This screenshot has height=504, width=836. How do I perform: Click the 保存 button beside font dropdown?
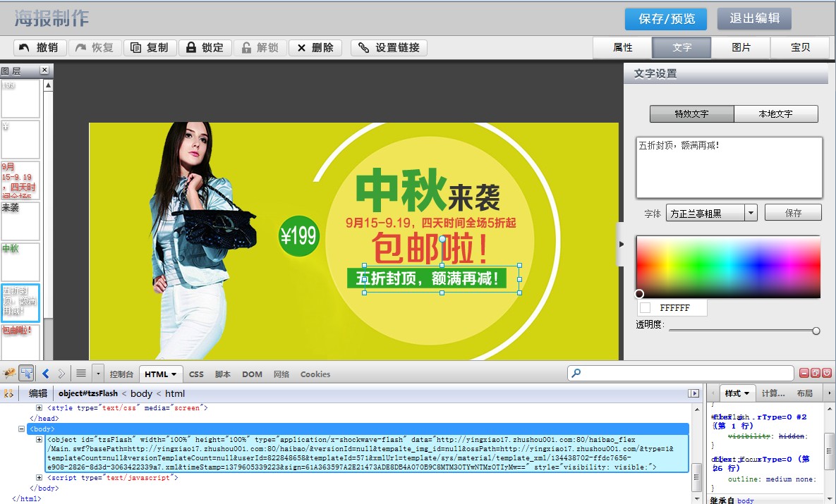(794, 213)
